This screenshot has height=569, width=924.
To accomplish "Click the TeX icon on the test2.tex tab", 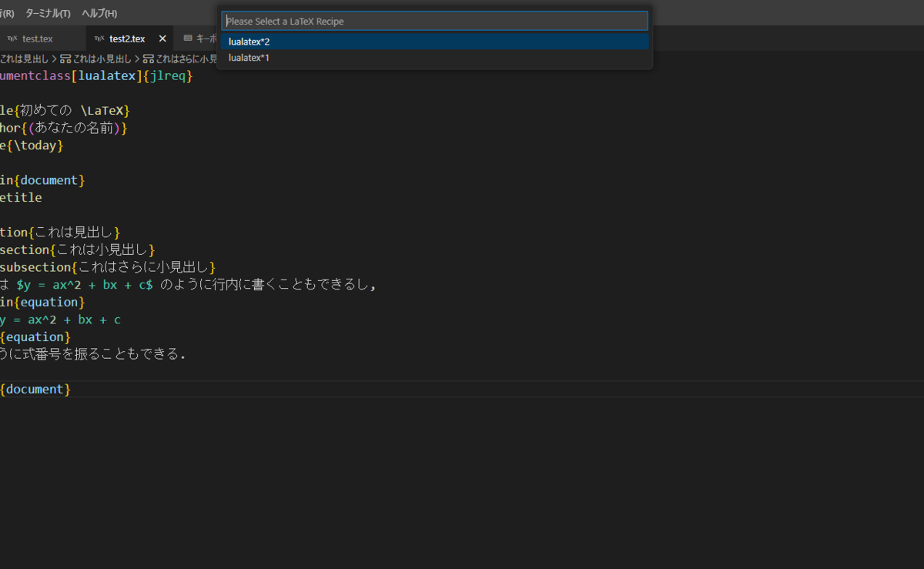I will pyautogui.click(x=98, y=38).
